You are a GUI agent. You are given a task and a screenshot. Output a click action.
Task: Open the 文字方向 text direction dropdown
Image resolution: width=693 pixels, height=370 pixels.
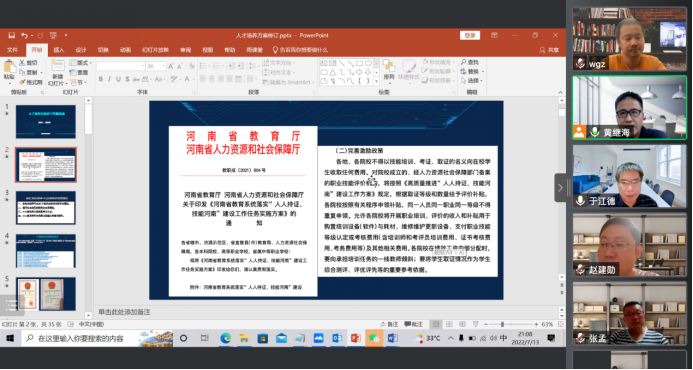click(x=278, y=63)
